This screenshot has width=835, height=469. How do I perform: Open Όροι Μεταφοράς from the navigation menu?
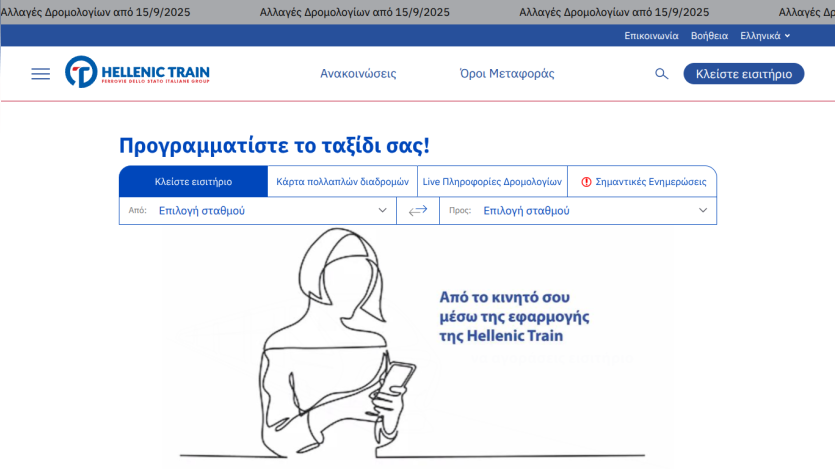[507, 73]
